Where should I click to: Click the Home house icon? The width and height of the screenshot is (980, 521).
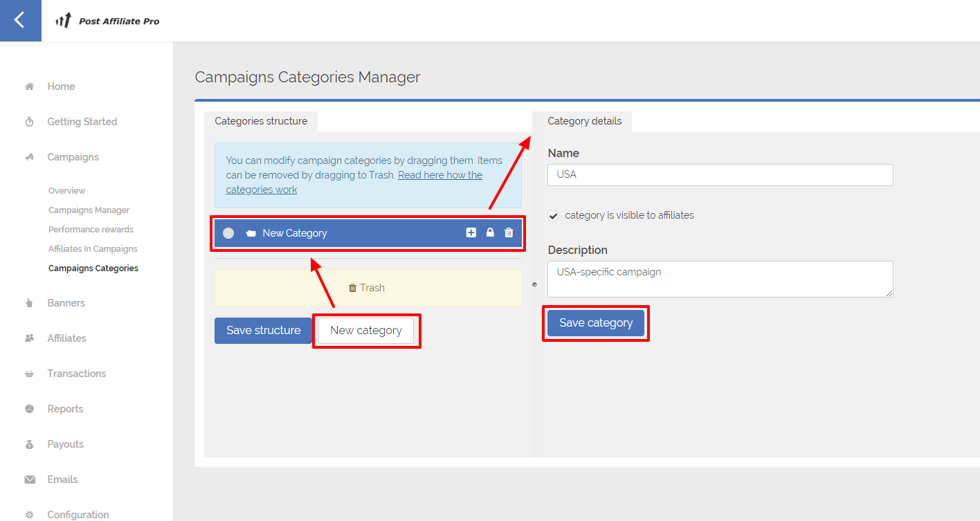29,86
